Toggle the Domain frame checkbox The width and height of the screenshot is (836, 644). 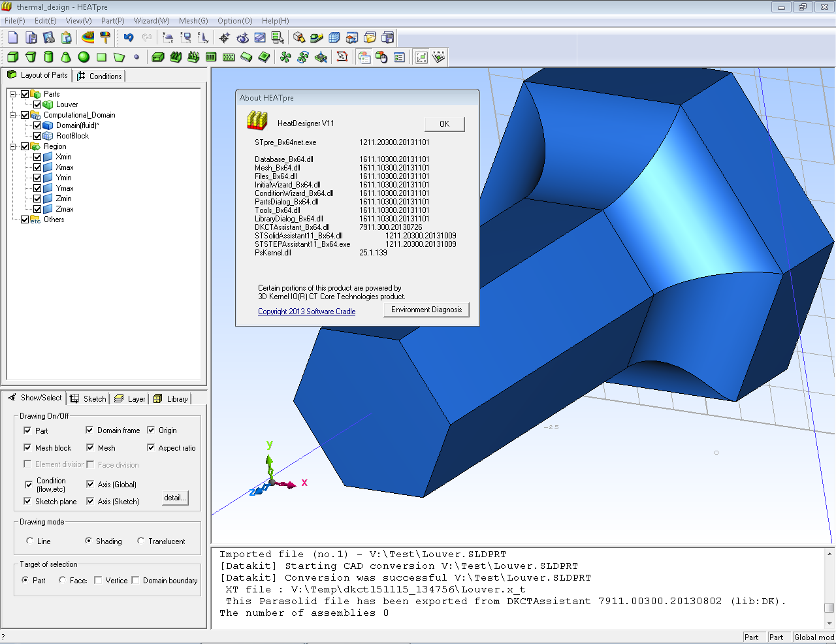(89, 430)
